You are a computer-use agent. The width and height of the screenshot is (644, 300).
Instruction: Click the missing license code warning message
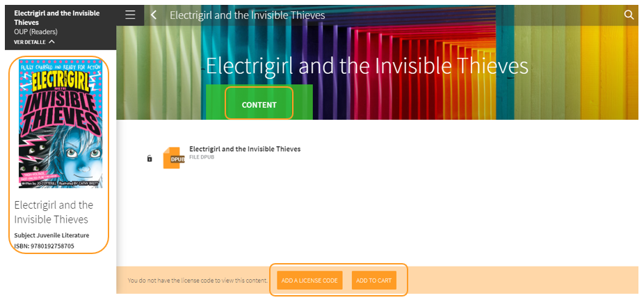tap(198, 281)
